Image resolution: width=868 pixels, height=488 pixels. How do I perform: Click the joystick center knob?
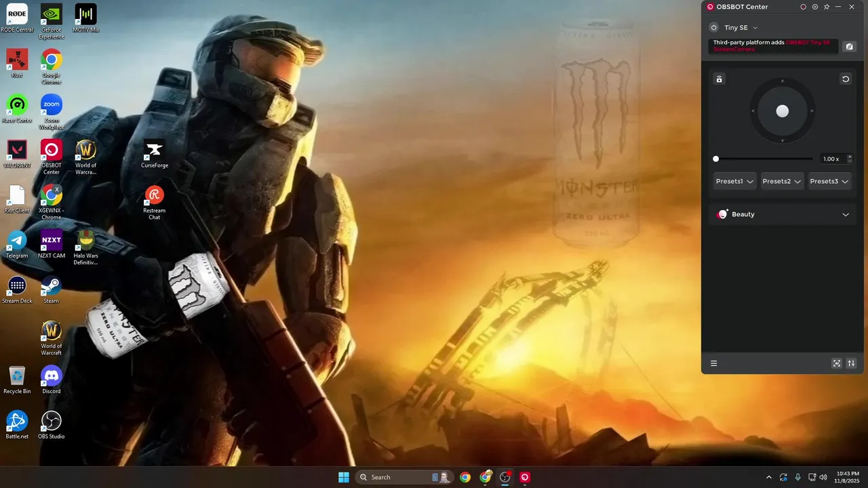pyautogui.click(x=783, y=111)
